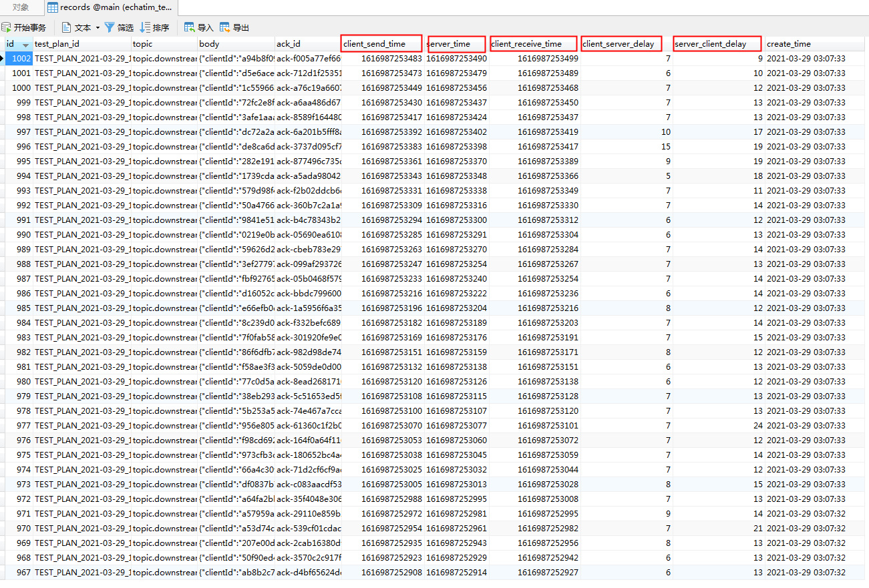Select the records @main tab
The width and height of the screenshot is (869, 588).
tap(115, 7)
